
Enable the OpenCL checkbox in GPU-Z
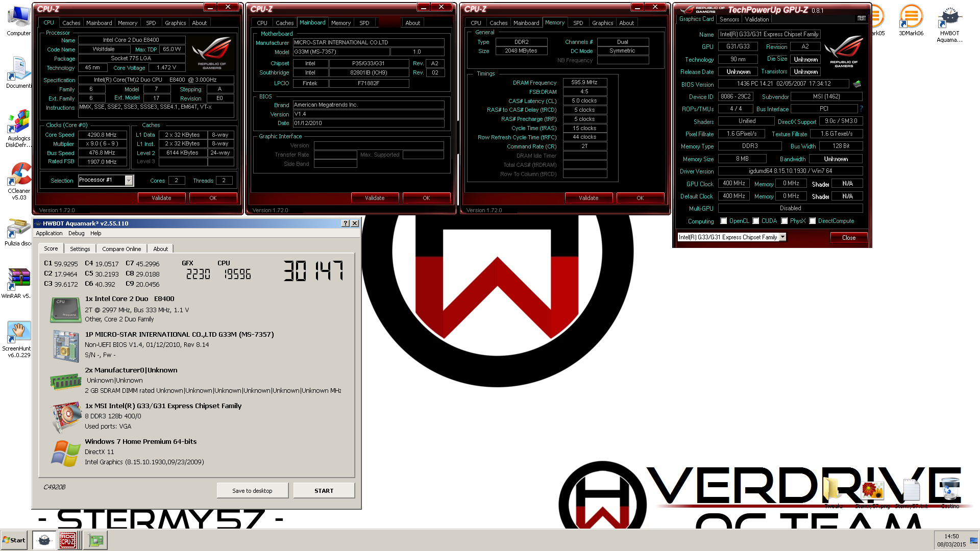click(724, 221)
